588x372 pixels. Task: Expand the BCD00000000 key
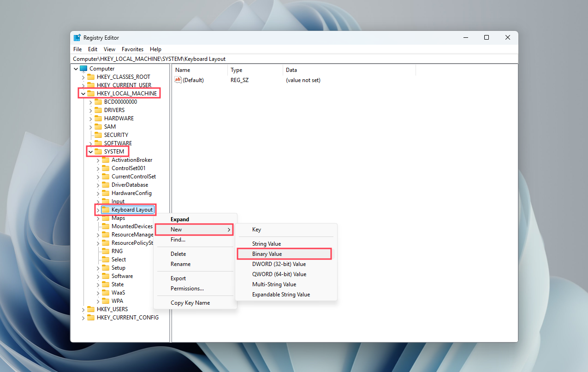tap(91, 102)
